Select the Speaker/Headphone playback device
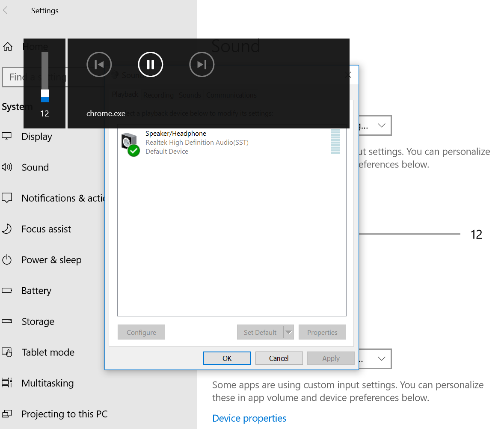Screen dimensions: 504x429 coord(231,142)
